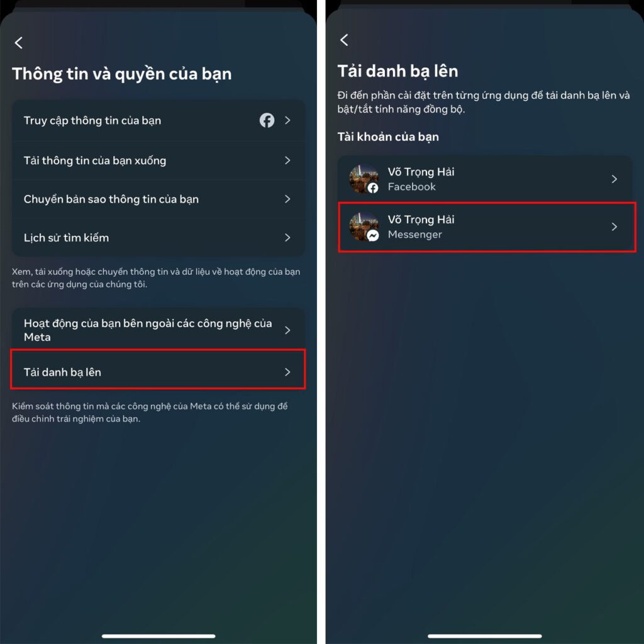Click the Facebook badge on the first account avatar

click(373, 188)
